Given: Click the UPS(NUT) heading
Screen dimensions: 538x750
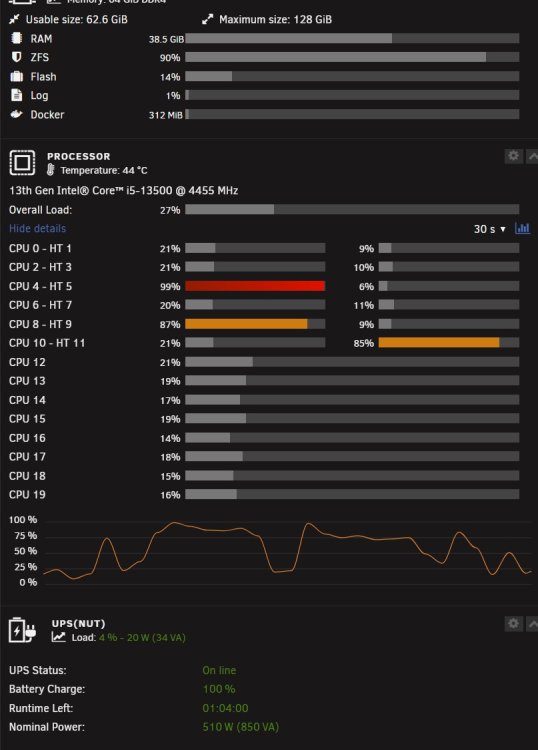Looking at the screenshot, I should point(78,624).
